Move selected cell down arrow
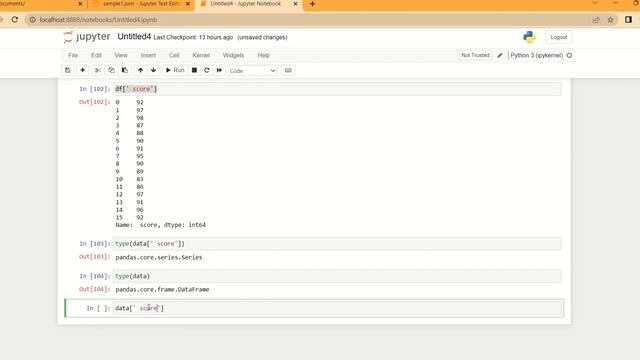This screenshot has width=640, height=360. 153,70
